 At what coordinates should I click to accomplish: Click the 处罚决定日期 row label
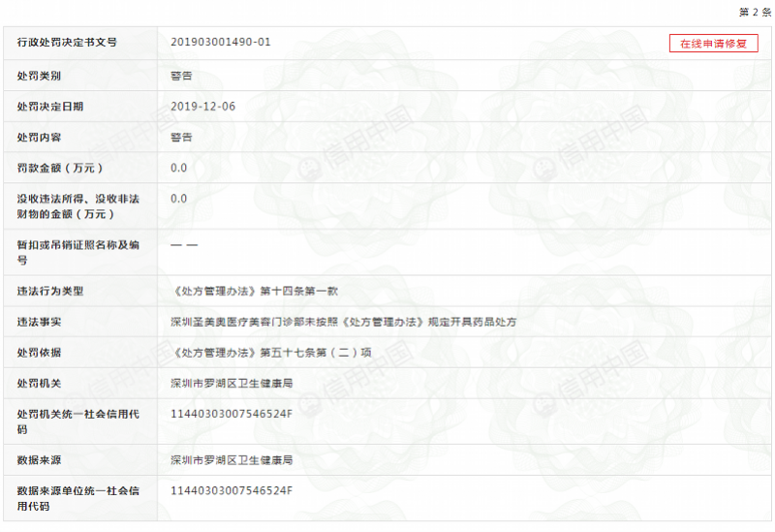[50, 106]
